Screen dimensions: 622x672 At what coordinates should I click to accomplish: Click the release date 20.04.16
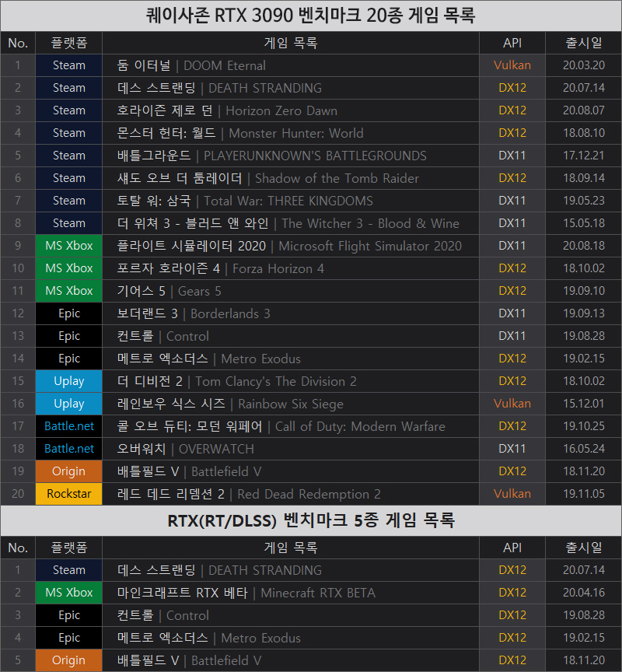pyautogui.click(x=584, y=593)
